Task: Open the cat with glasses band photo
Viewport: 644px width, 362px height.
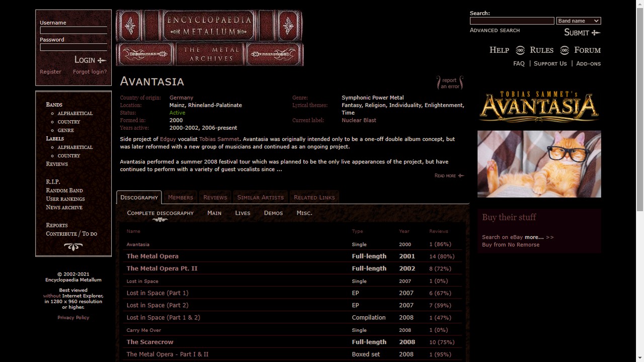Action: click(539, 164)
